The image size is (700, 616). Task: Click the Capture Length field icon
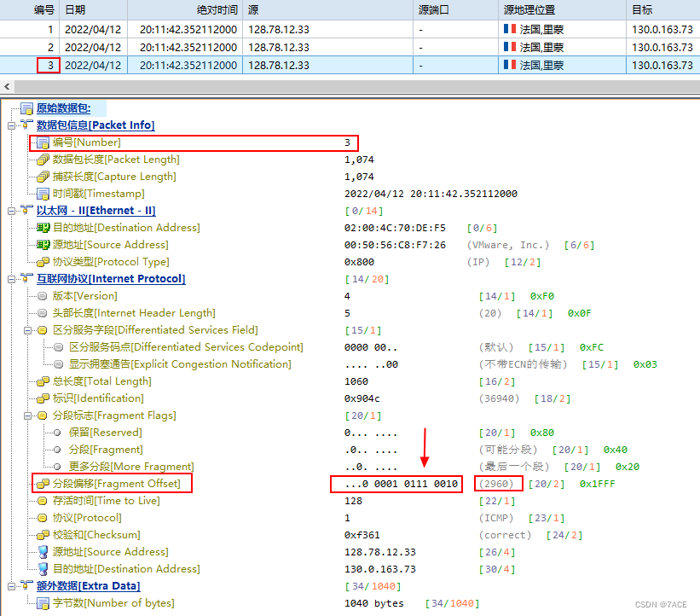pos(43,177)
